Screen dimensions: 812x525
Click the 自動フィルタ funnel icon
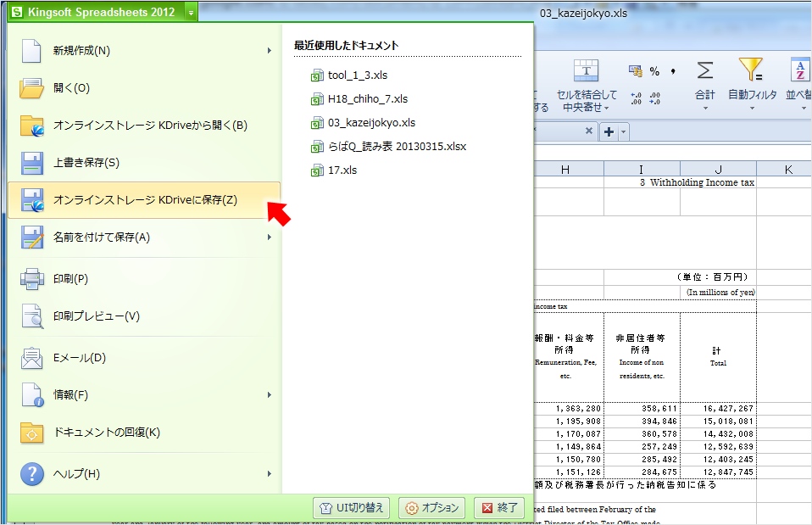pos(751,70)
